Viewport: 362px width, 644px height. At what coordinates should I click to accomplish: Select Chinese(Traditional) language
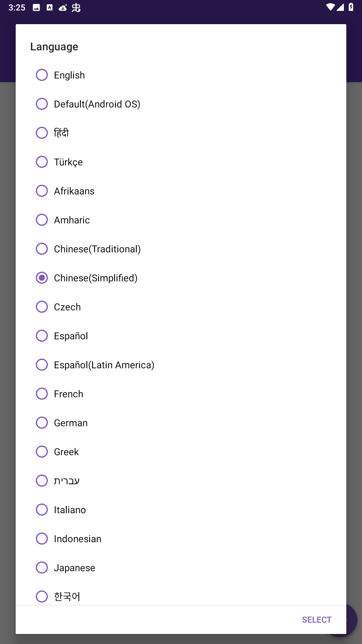tap(181, 249)
